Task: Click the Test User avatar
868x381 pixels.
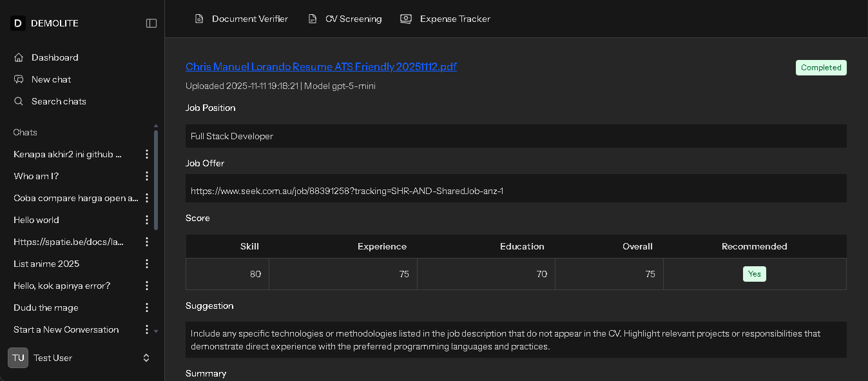Action: click(17, 358)
